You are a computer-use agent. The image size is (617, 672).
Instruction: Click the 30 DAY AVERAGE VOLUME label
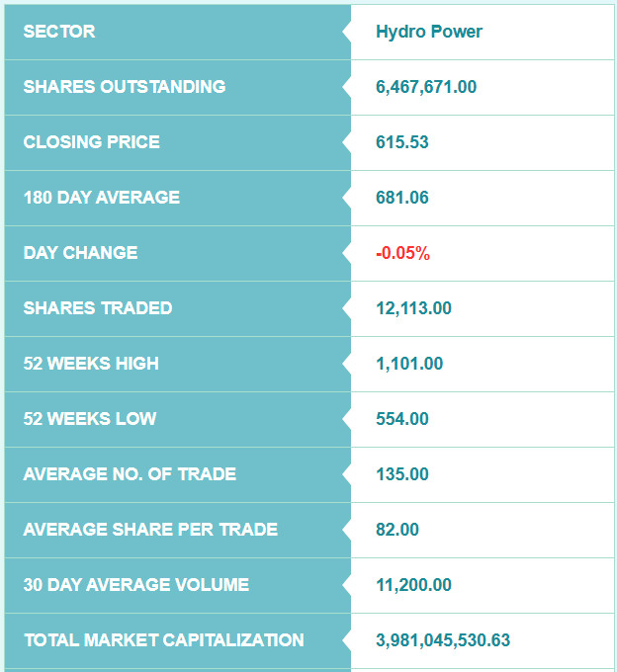tap(135, 585)
